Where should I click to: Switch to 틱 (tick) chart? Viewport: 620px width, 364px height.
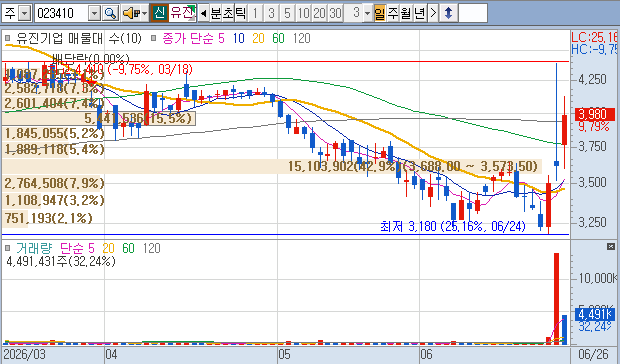(x=240, y=13)
